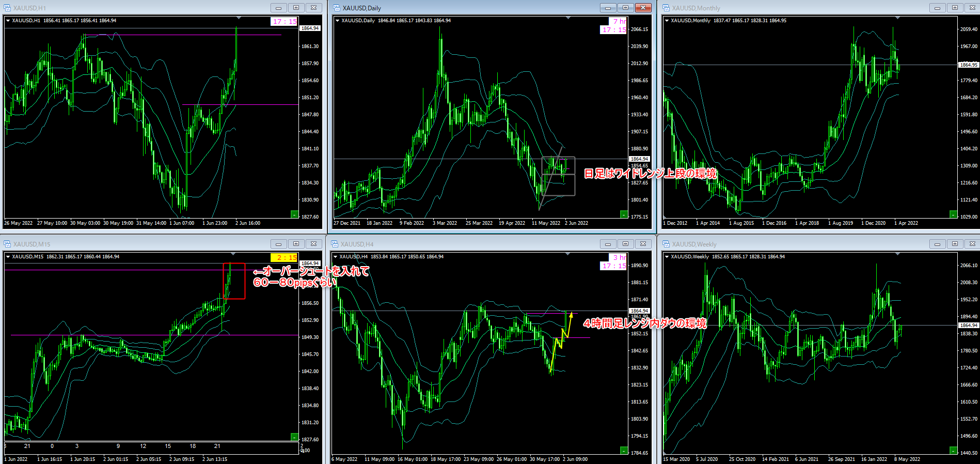Activate the XAUUSD,H4 window title bar

pyautogui.click(x=465, y=244)
